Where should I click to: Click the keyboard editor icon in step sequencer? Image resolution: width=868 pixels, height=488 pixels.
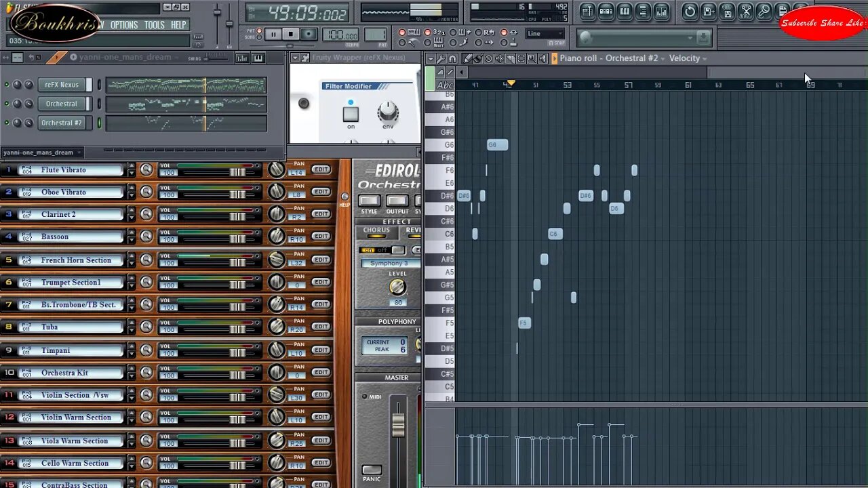(258, 58)
